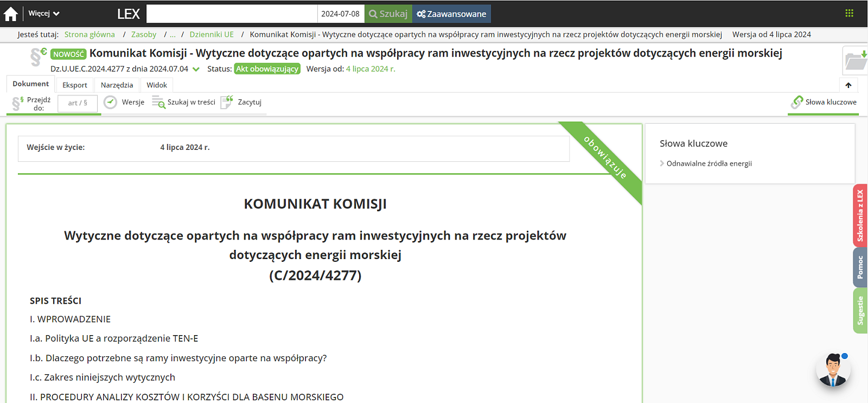Click the home icon in top bar
Image resolution: width=868 pixels, height=403 pixels.
click(x=11, y=14)
